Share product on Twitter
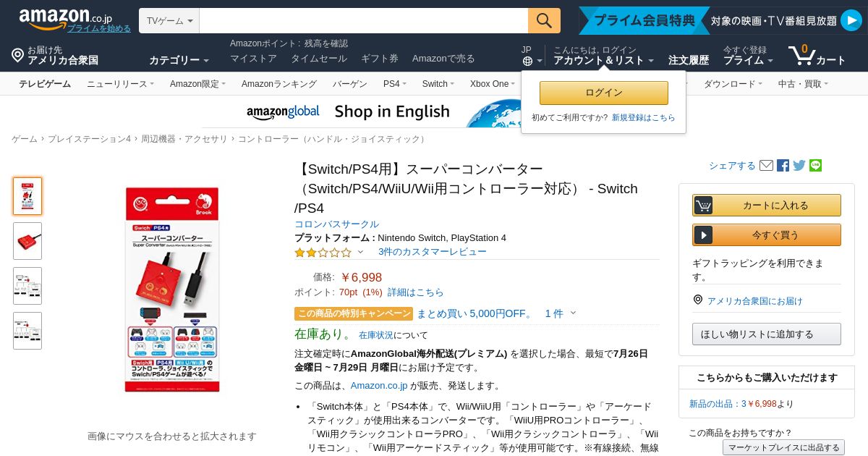 tap(799, 166)
